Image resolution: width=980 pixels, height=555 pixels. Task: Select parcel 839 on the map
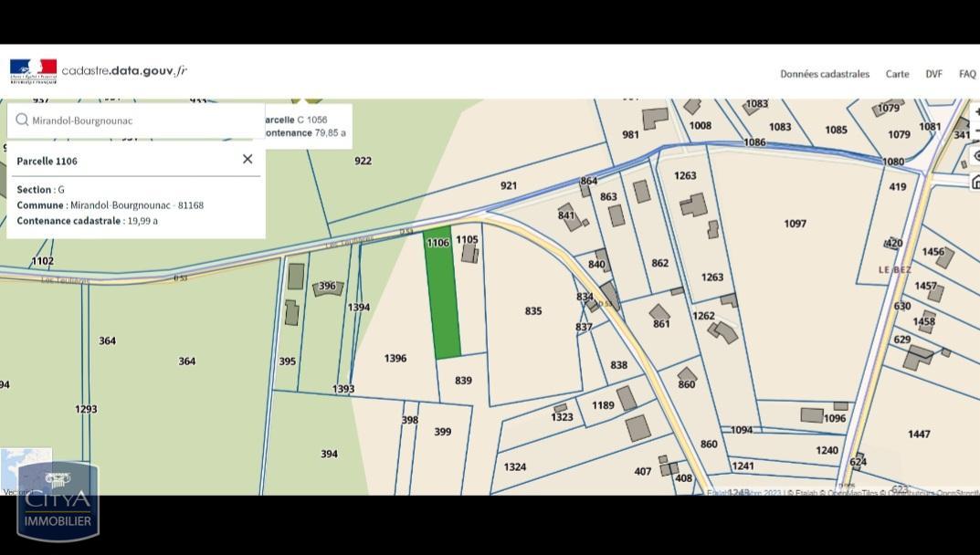point(463,380)
